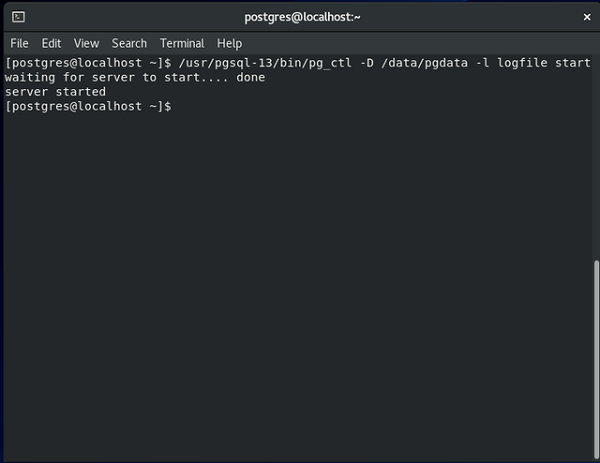Click the last empty shell prompt line
Viewport: 600px width, 463px height.
click(88, 106)
